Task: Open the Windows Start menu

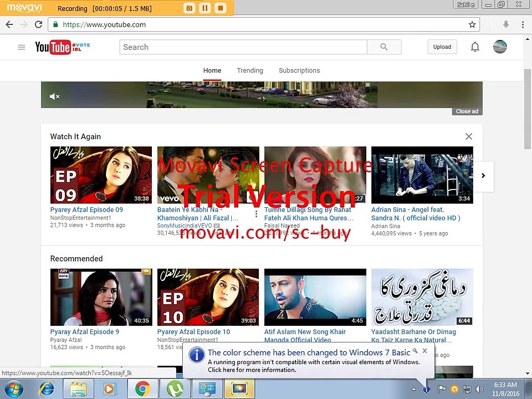Action: pyautogui.click(x=13, y=388)
